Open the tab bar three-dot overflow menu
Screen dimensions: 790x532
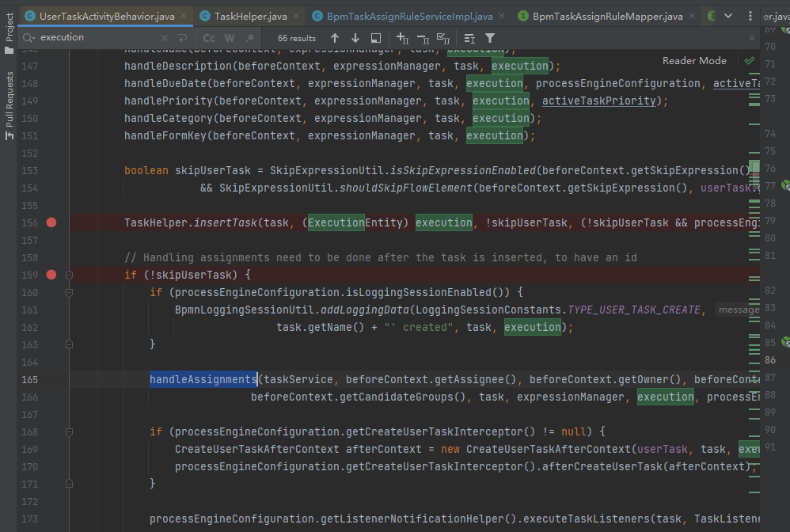750,16
